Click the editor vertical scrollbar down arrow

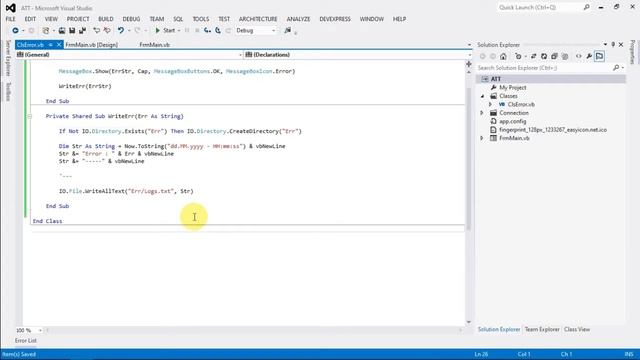point(469,322)
